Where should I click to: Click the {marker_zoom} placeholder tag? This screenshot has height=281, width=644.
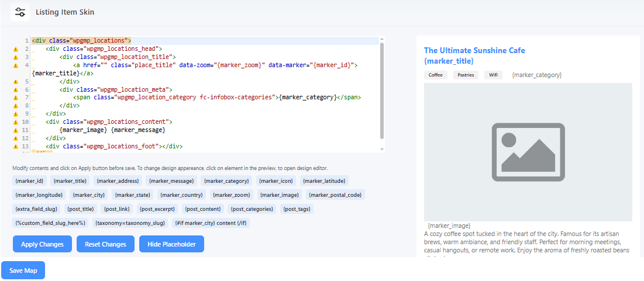(x=232, y=195)
